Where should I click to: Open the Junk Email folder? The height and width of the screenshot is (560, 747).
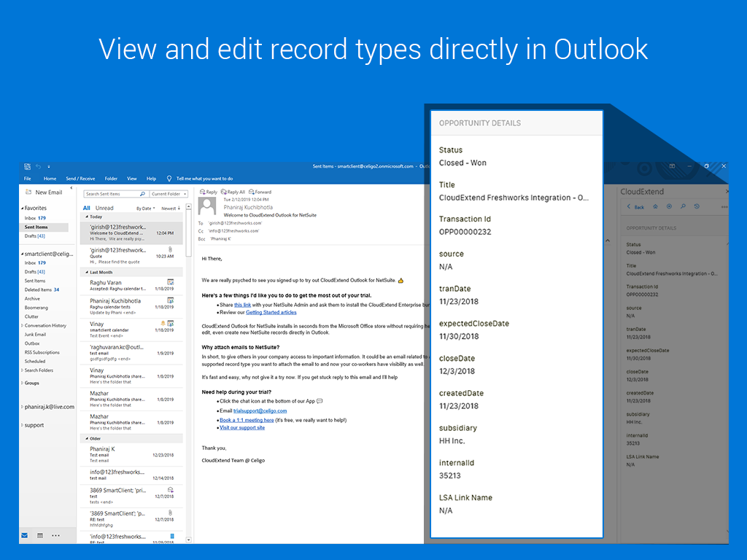click(35, 334)
